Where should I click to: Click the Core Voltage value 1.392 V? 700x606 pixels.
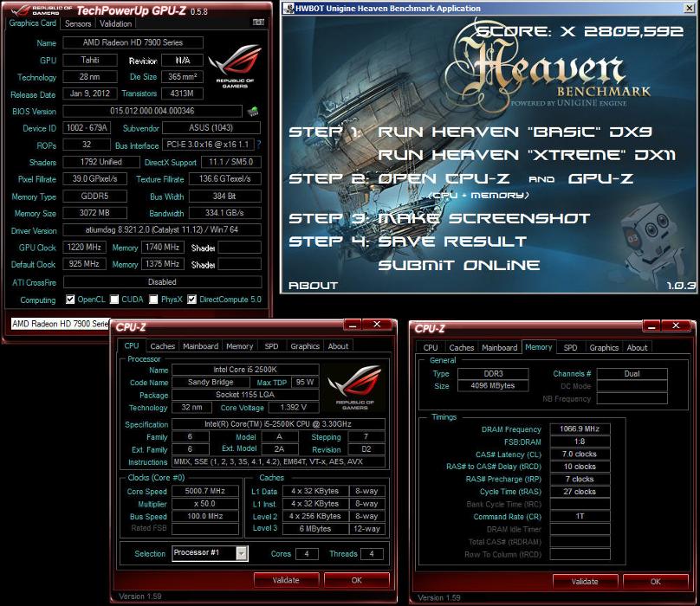pos(294,407)
